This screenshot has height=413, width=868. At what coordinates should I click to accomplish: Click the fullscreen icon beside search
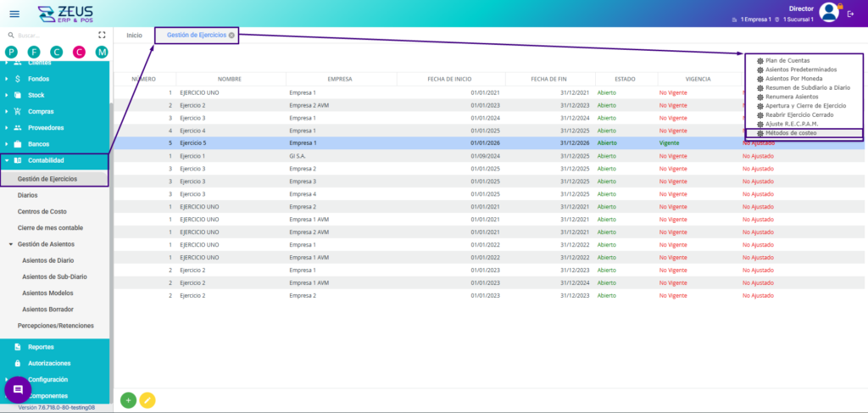[x=102, y=35]
